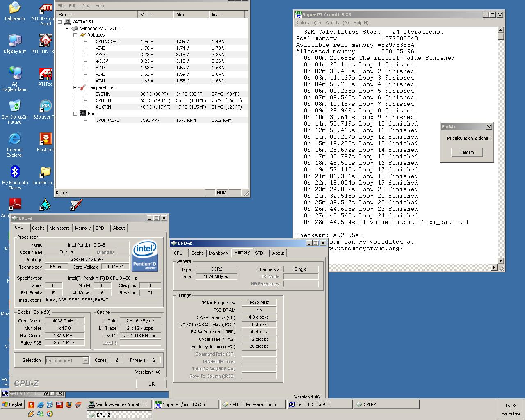The width and height of the screenshot is (525, 420).
Task: Click the system tray clock 15:28
Action: pyautogui.click(x=511, y=406)
